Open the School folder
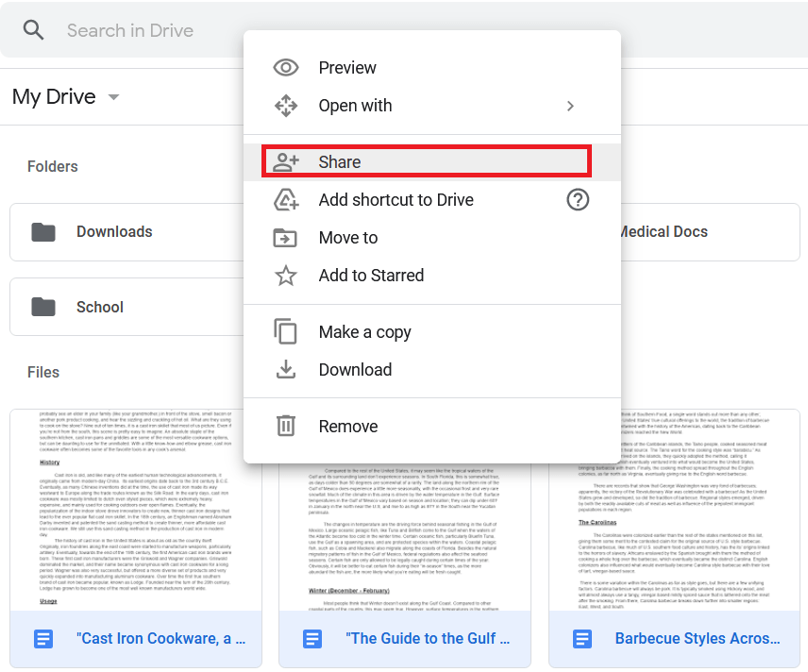 tap(99, 308)
